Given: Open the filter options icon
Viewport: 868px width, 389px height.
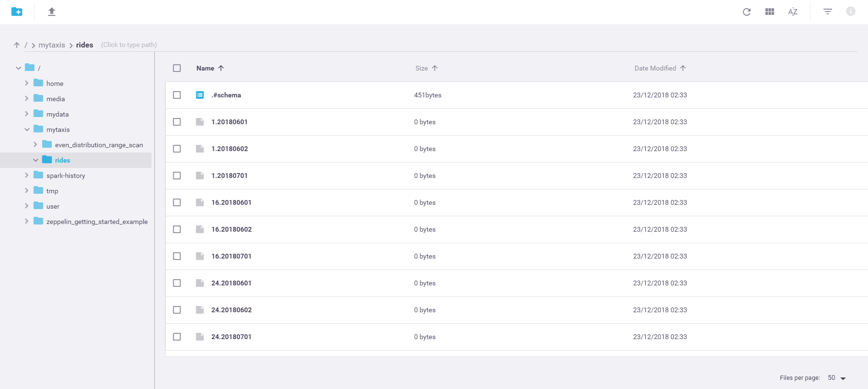Looking at the screenshot, I should coord(828,12).
